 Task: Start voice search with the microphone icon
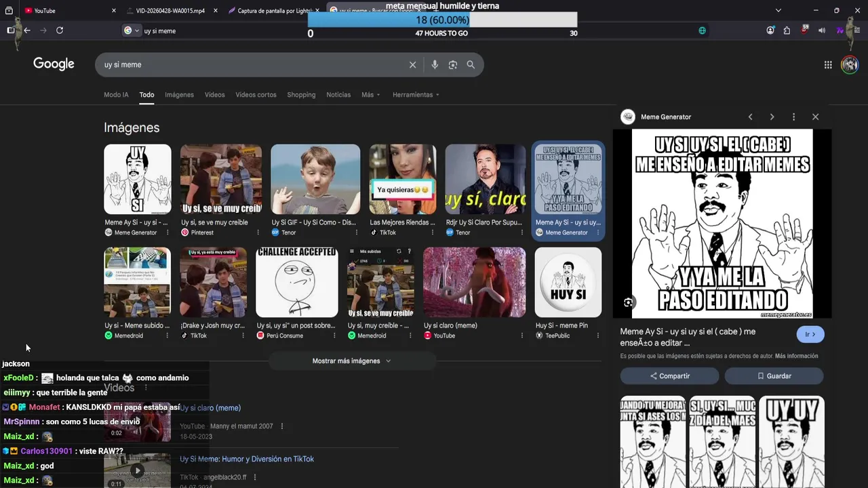(435, 65)
